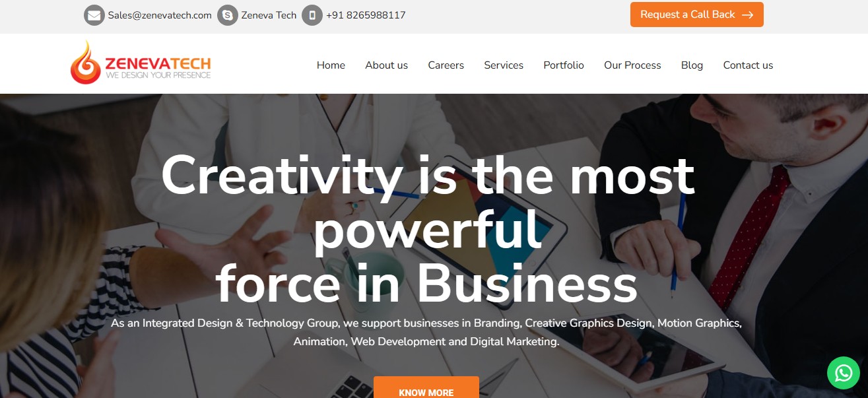Click the ZenevaTech flame logo
The width and height of the screenshot is (868, 398).
86,63
